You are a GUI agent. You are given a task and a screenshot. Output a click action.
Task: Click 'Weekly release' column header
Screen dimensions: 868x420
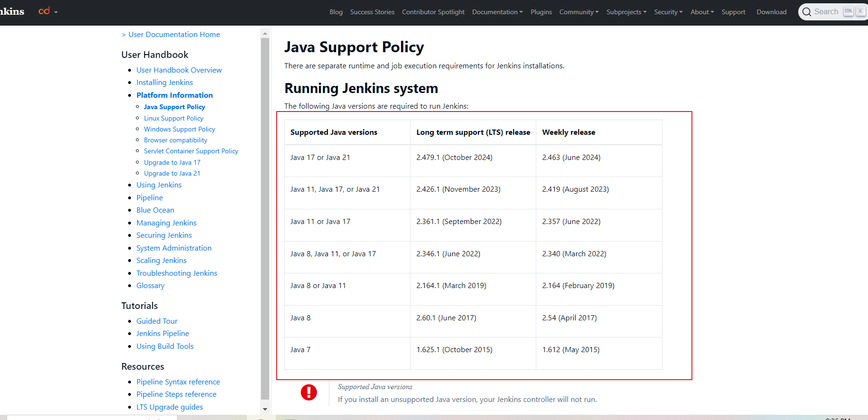tap(599, 132)
